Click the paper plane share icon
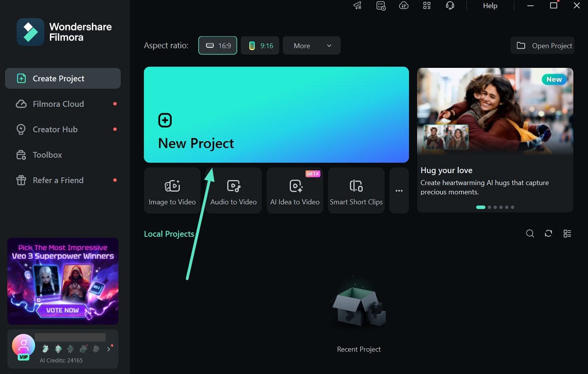 click(357, 6)
